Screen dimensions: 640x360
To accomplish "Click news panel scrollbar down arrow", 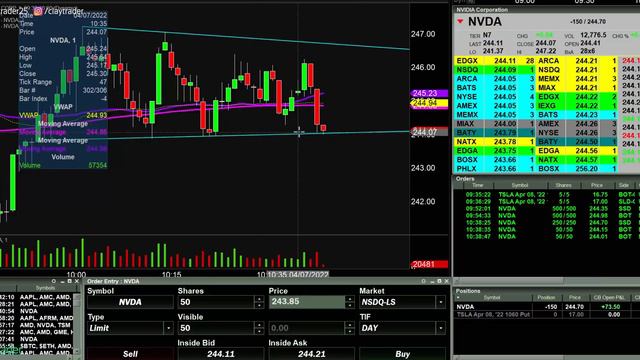I will click(77, 352).
